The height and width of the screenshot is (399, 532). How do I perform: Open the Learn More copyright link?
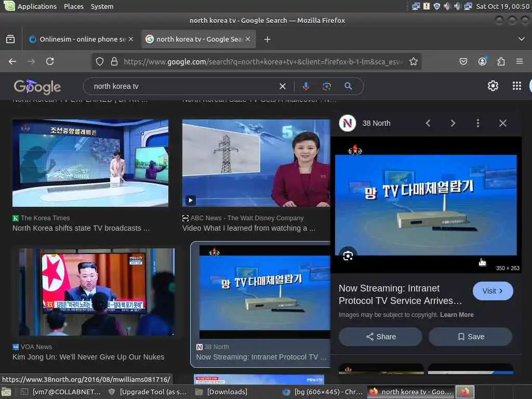[x=457, y=314]
